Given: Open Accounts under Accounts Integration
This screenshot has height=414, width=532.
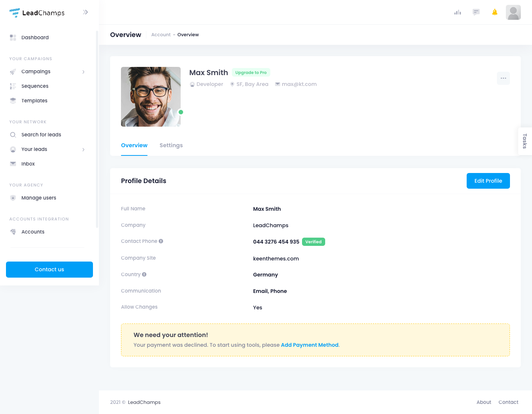Looking at the screenshot, I should (x=33, y=232).
